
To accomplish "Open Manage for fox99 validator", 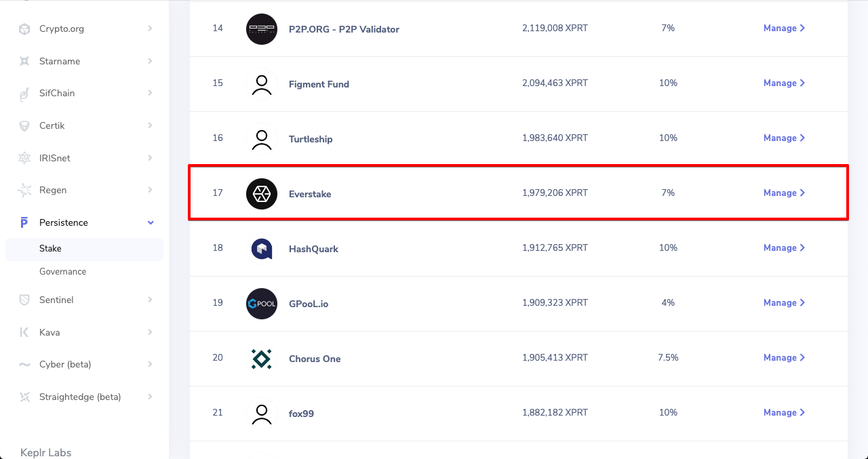I will click(785, 412).
